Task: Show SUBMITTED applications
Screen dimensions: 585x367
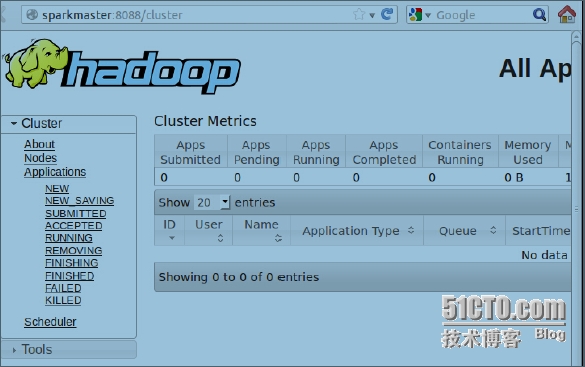Action: [76, 213]
